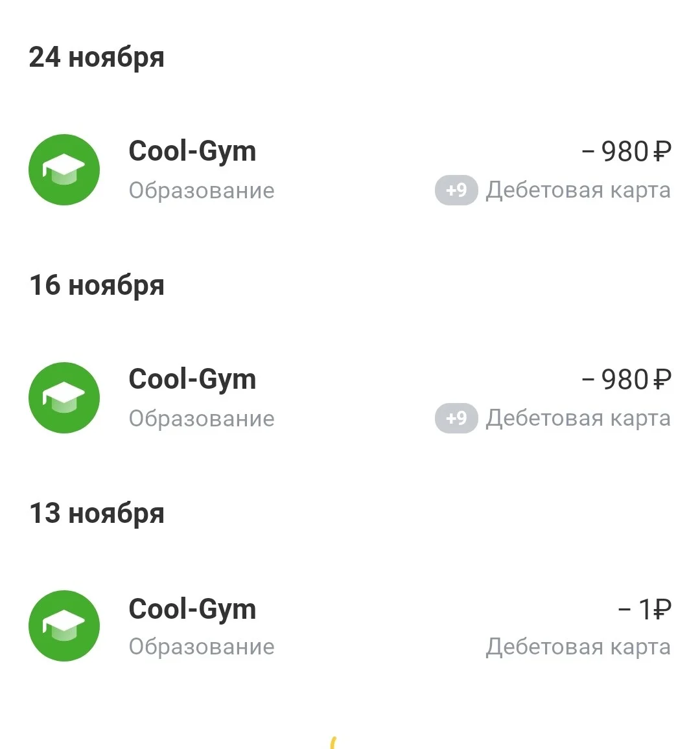Tap Образование category under 24 ноября Cool-Gym

tap(202, 190)
